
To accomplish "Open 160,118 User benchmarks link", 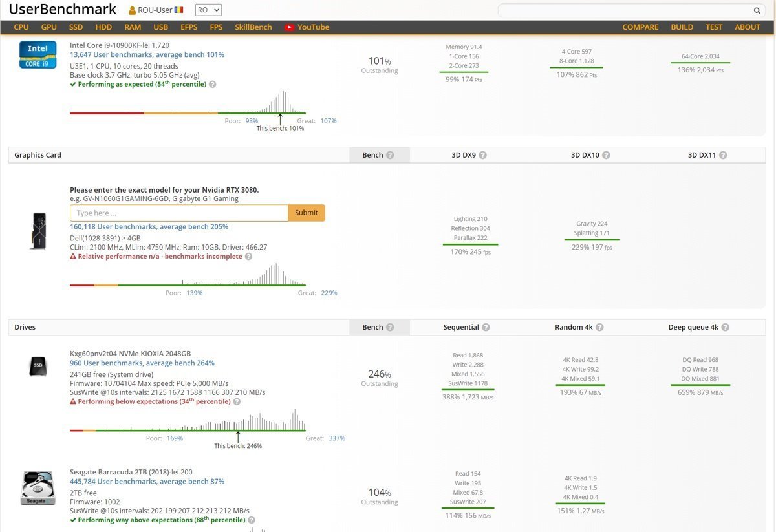I will [x=149, y=227].
